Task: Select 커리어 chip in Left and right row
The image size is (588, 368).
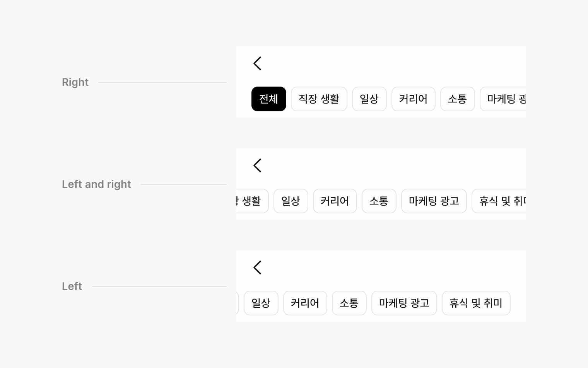Action: click(335, 201)
